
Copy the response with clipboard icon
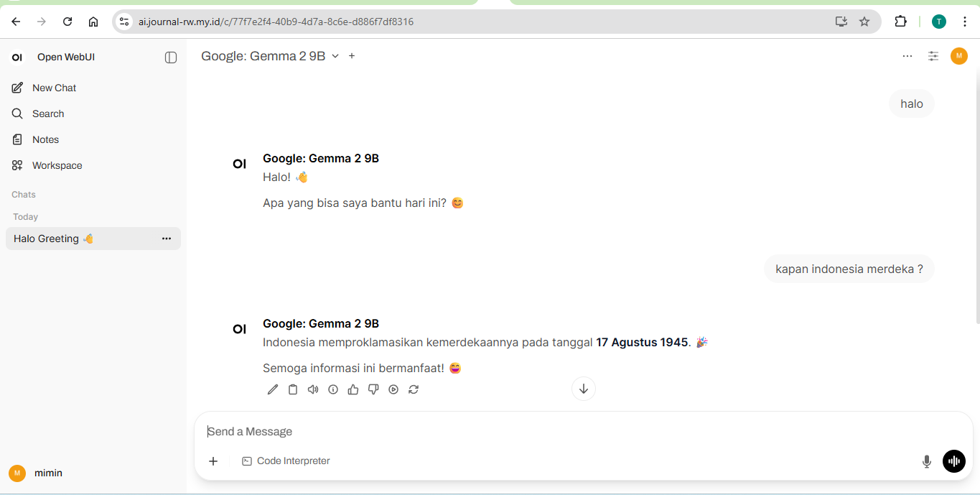(x=293, y=389)
